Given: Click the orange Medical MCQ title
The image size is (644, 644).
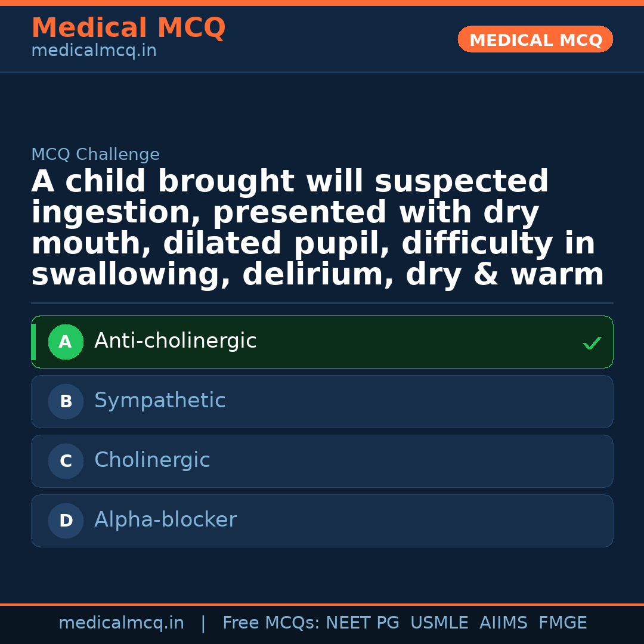Looking at the screenshot, I should point(128,28).
